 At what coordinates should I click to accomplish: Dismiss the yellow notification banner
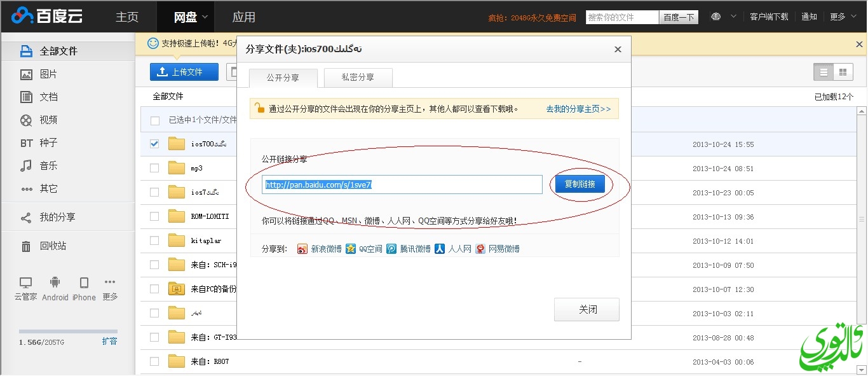[859, 44]
